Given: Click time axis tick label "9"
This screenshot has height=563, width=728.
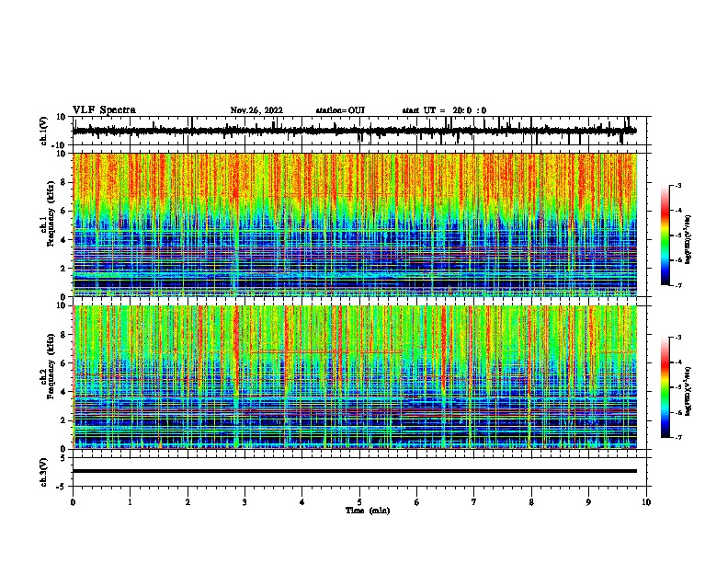Looking at the screenshot, I should point(588,502).
